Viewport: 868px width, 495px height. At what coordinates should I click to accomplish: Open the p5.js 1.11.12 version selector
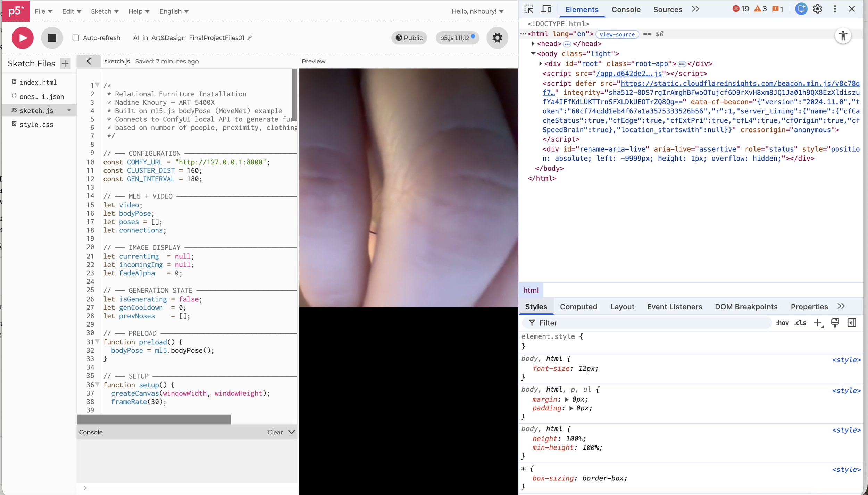[x=457, y=38]
